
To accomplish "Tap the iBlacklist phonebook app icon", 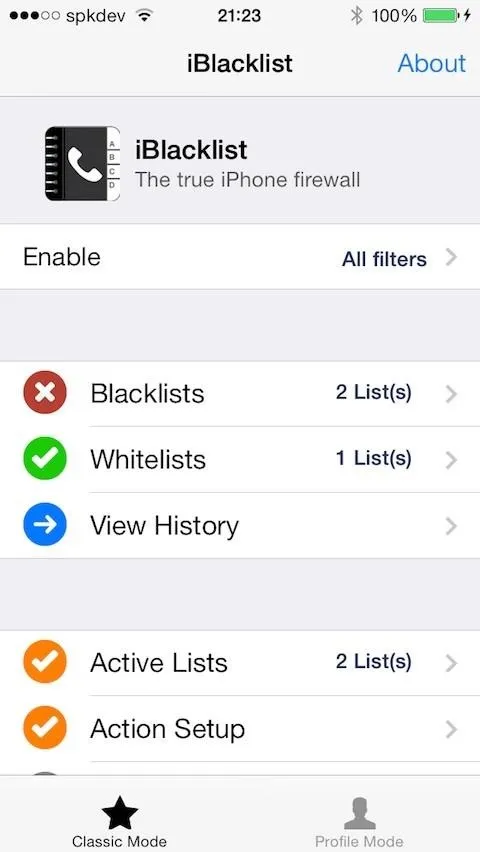I will (83, 164).
